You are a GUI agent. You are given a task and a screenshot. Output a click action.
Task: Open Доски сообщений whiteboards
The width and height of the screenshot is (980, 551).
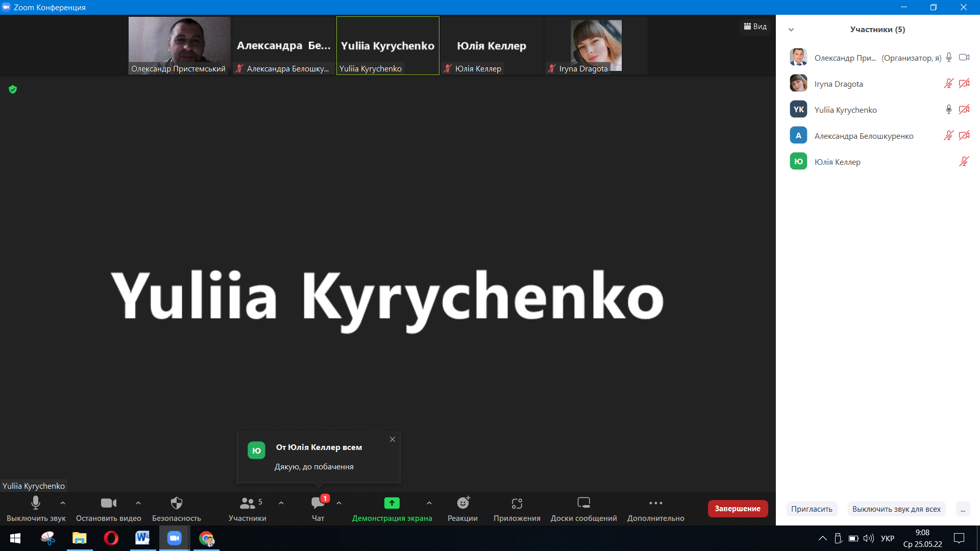click(x=584, y=509)
